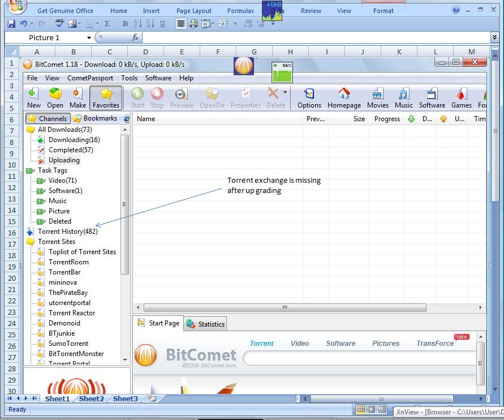This screenshot has height=420, width=504.
Task: Click BitComet red X Delete icon
Action: (x=273, y=93)
